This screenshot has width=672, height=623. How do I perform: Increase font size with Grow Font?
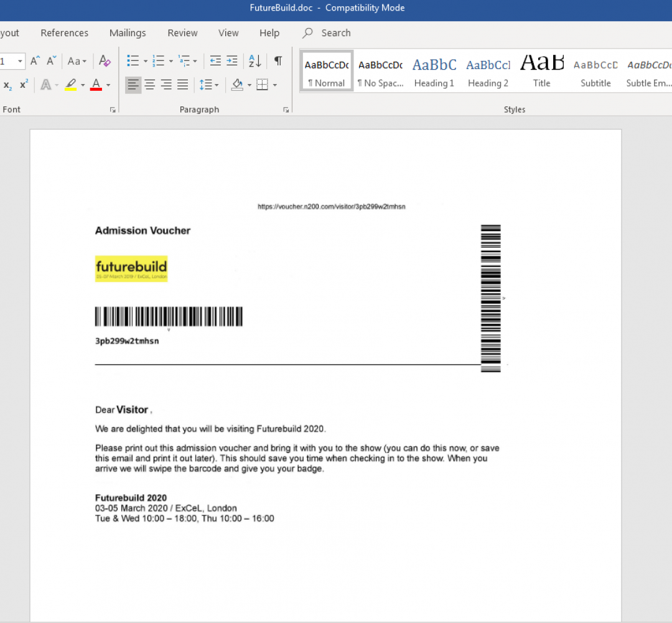(35, 61)
